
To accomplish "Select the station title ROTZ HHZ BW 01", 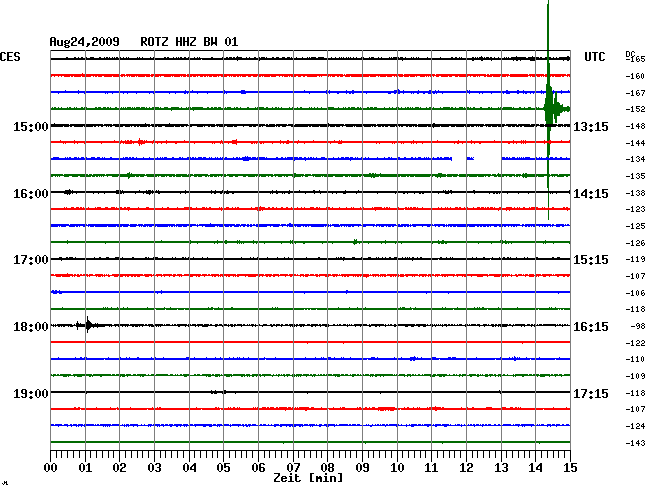I will [x=189, y=42].
